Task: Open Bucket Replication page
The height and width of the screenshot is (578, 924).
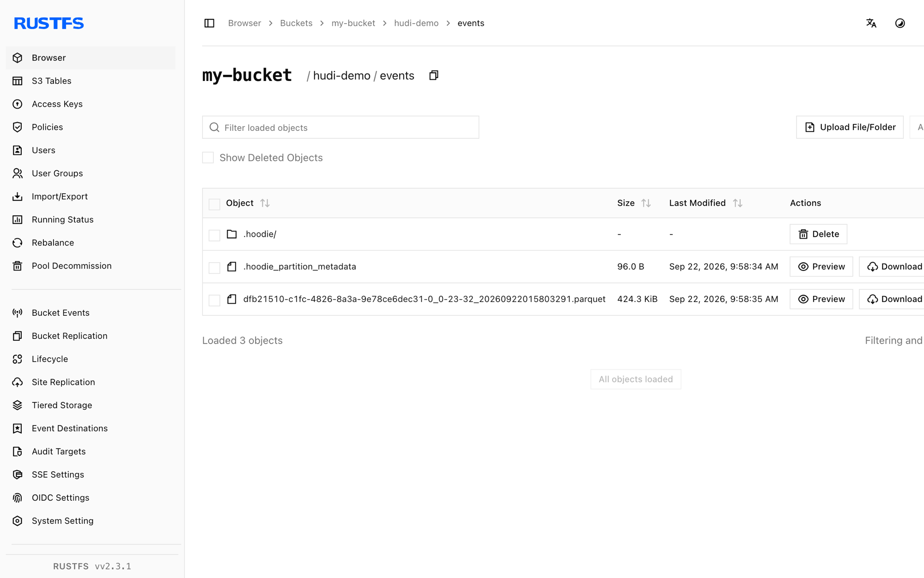Action: [x=91, y=336]
